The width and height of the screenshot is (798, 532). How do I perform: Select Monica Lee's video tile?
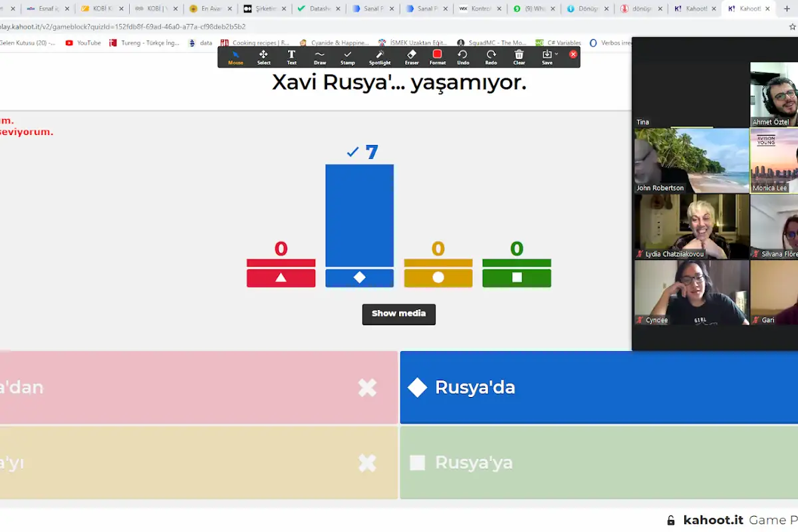click(774, 160)
